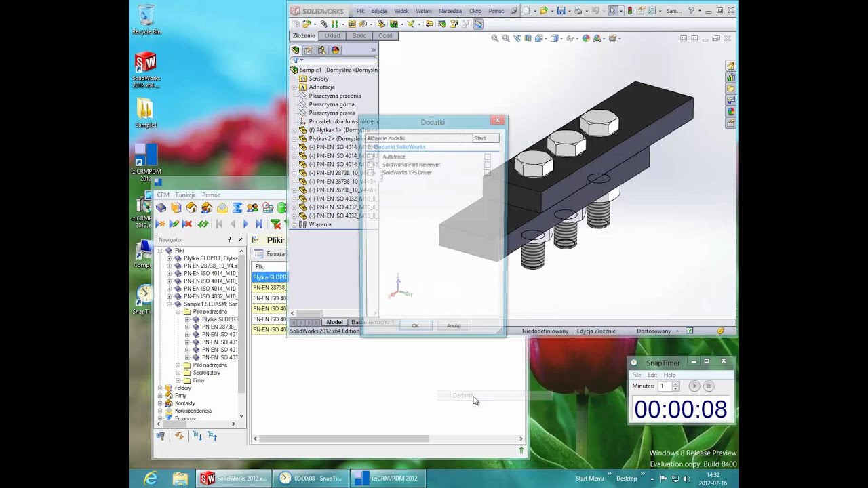Open the CRM menu in iziCRM
This screenshot has height=488, width=868.
[x=163, y=195]
